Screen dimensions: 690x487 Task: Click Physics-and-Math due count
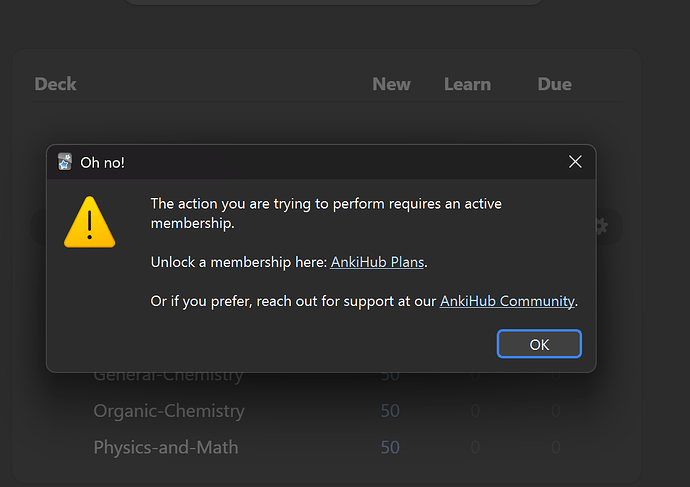coord(555,447)
